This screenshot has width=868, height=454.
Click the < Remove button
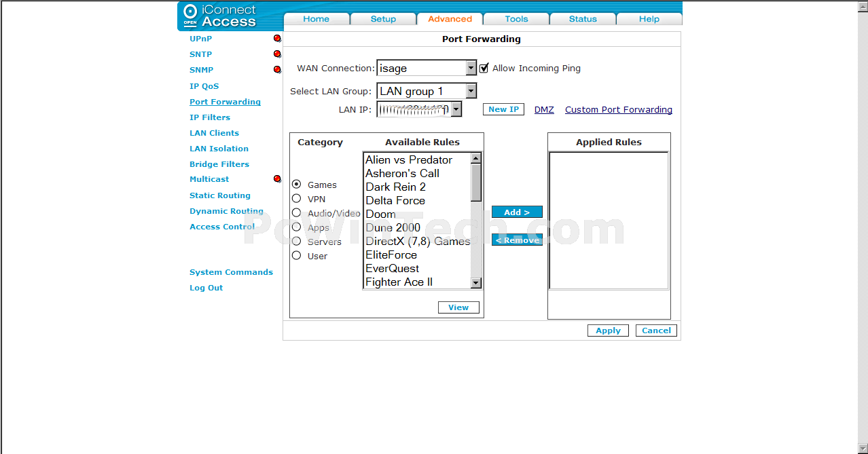[517, 240]
